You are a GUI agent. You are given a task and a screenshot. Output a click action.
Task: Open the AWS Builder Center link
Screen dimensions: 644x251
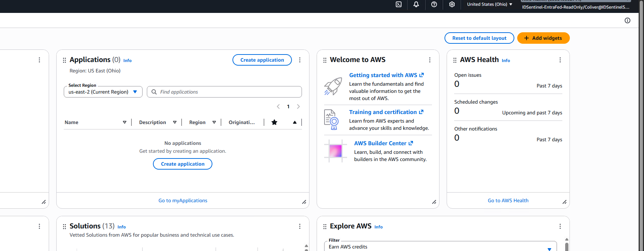pyautogui.click(x=384, y=143)
